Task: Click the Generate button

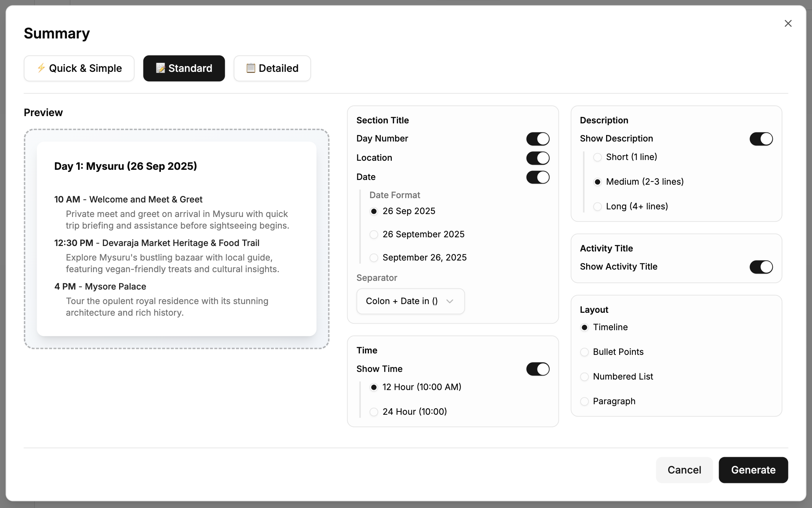Action: click(753, 470)
